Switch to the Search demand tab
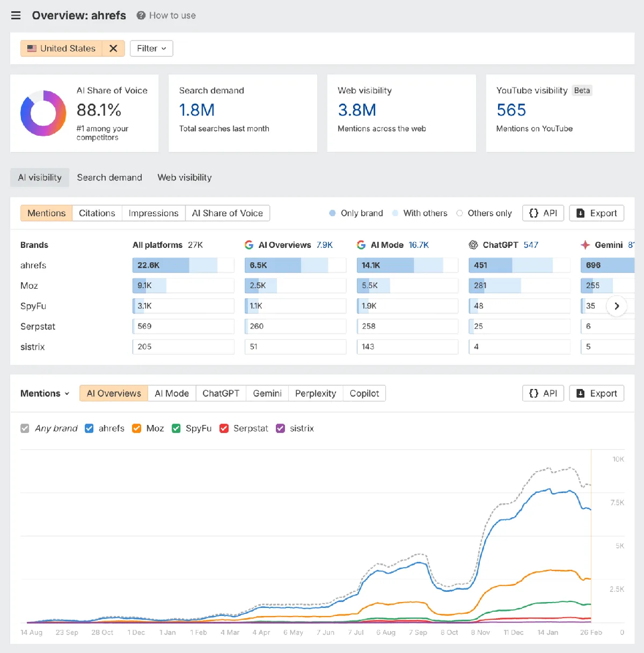This screenshot has height=653, width=644. coord(109,178)
